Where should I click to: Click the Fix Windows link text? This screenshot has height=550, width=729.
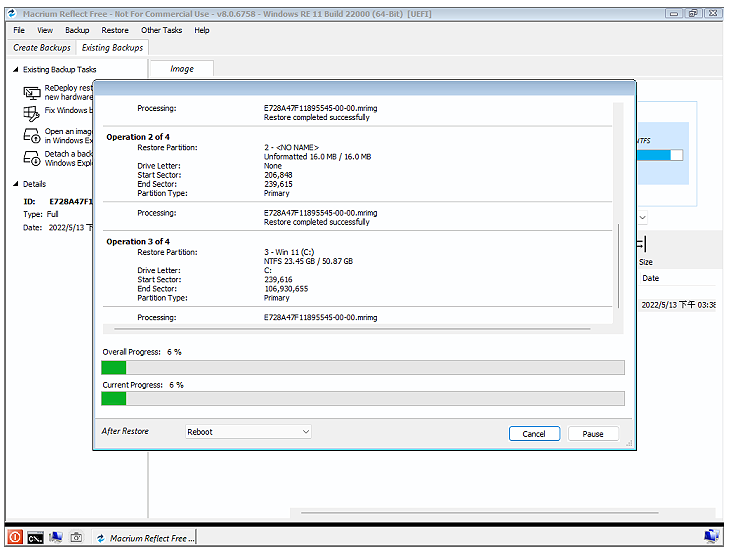(68, 110)
